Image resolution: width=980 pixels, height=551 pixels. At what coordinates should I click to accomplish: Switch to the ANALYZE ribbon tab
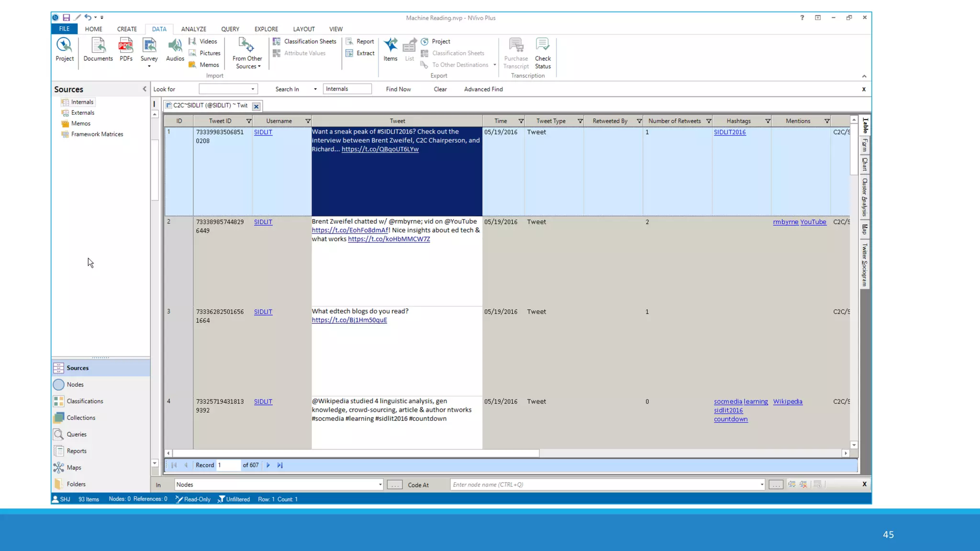[x=193, y=29]
